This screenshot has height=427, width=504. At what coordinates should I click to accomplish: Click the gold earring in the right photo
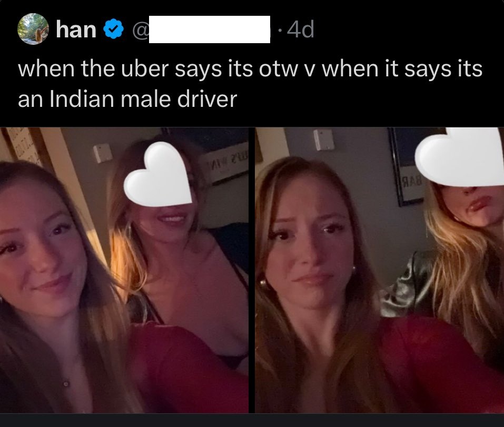pos(263,283)
